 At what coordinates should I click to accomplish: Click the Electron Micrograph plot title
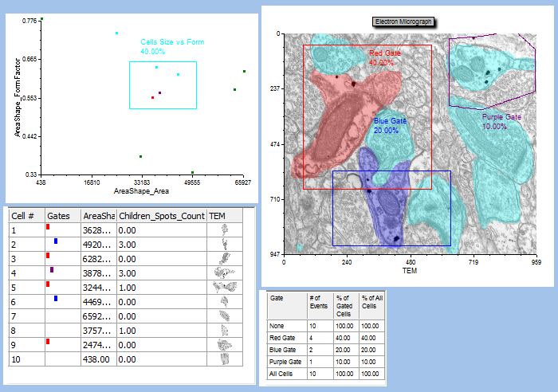[404, 22]
